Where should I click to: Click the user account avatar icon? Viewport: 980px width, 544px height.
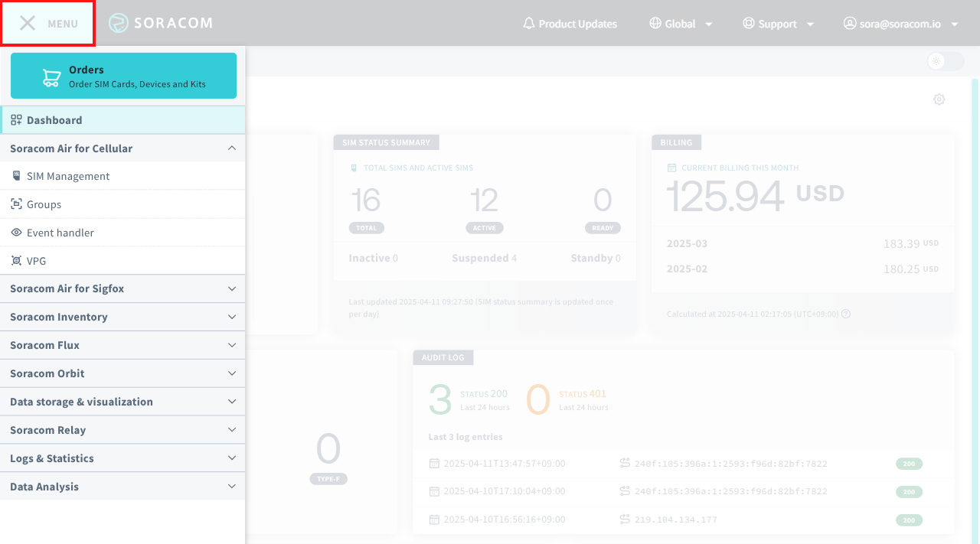(x=849, y=24)
